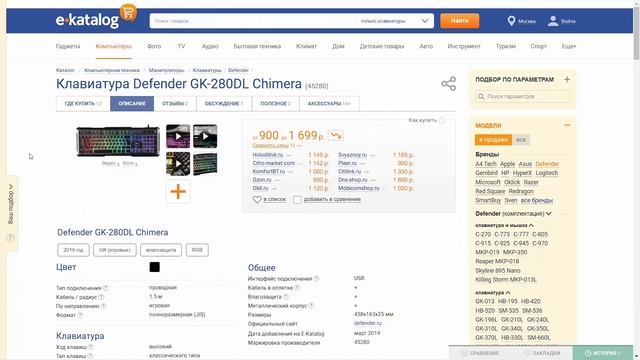Viewport: 640px width, 360px height.
Task: Open the История button in bottom bar
Action: pos(602,353)
